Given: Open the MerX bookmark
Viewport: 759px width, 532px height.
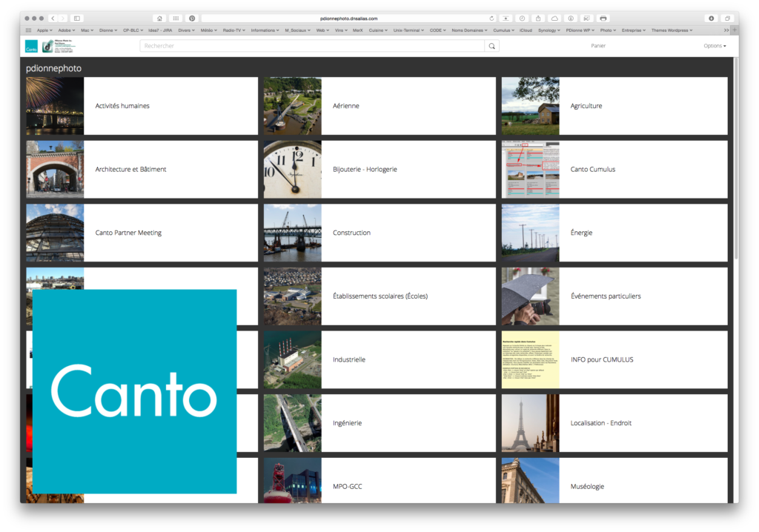Looking at the screenshot, I should point(358,30).
